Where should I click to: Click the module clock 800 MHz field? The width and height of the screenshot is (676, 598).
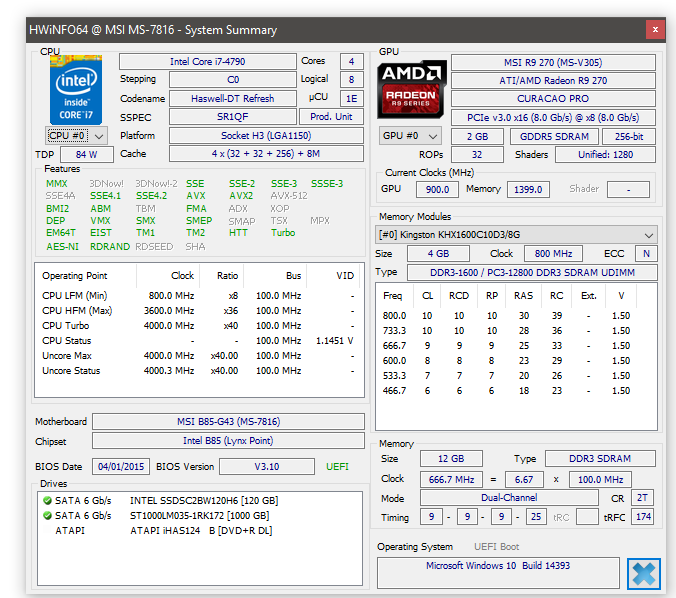pos(554,254)
